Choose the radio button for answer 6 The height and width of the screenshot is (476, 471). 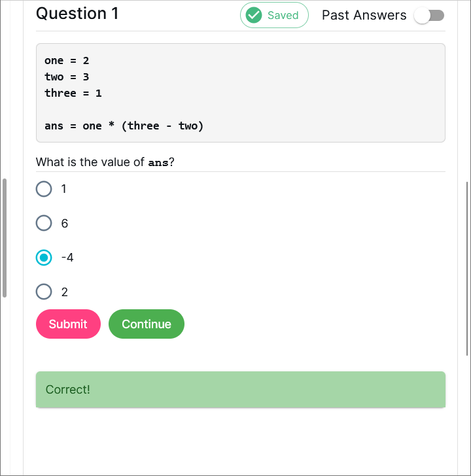click(x=44, y=223)
